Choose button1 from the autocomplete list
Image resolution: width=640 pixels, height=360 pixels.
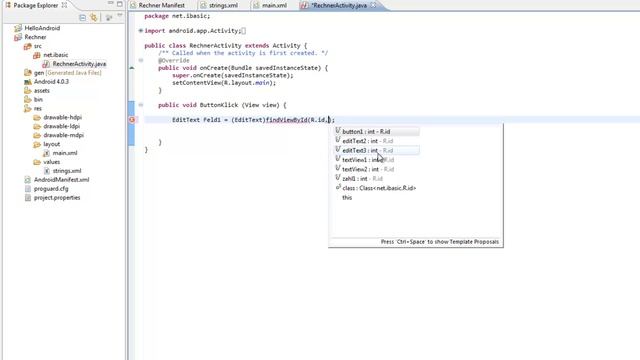[x=377, y=131]
